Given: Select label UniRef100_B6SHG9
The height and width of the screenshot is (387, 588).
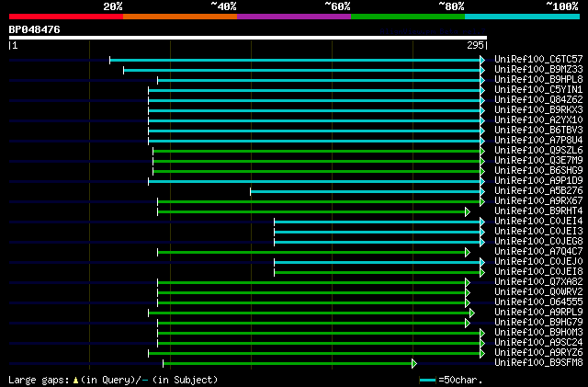Looking at the screenshot, I should tap(538, 171).
